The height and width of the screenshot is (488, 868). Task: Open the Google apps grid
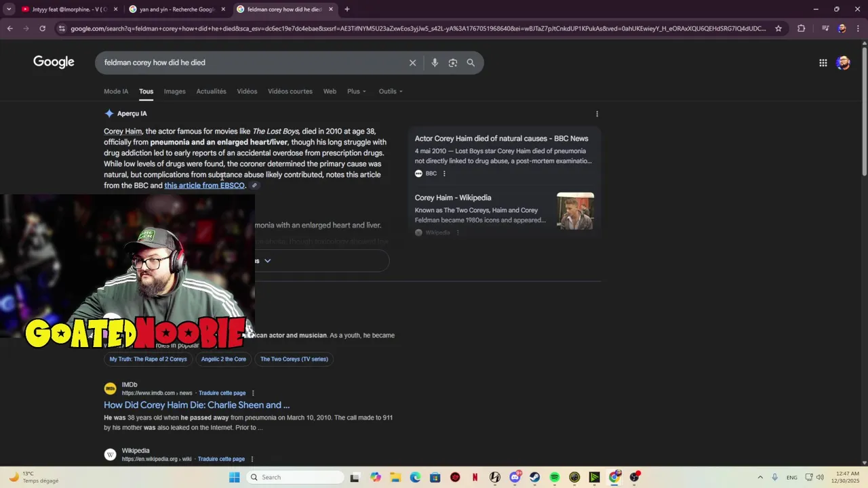(x=823, y=62)
